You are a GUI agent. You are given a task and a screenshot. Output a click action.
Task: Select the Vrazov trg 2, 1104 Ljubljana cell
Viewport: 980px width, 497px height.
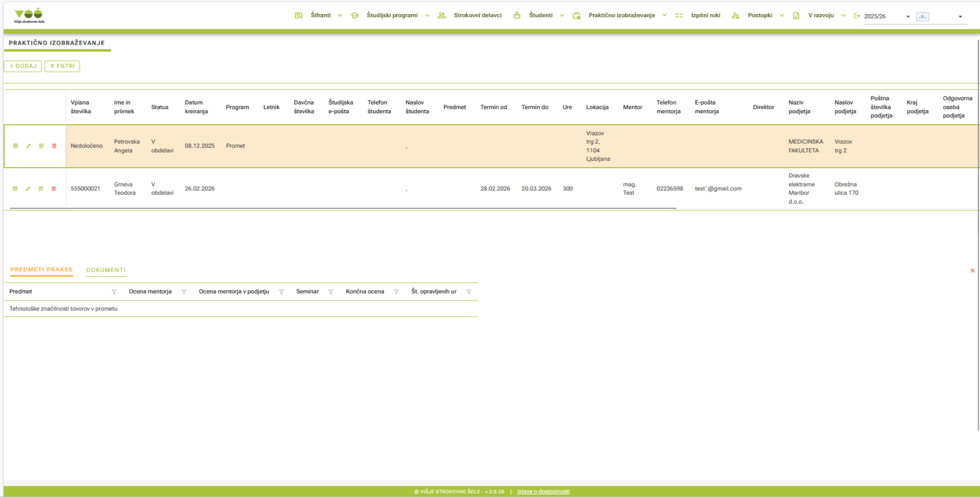(598, 146)
